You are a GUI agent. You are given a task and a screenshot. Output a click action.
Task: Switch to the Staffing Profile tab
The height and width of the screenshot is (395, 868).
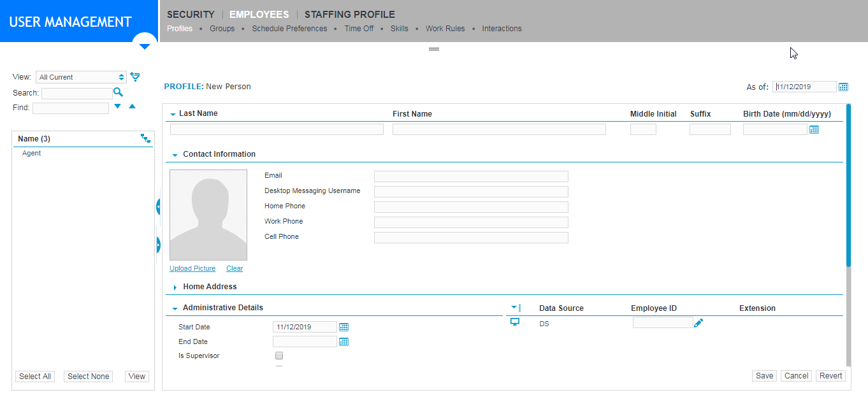349,14
